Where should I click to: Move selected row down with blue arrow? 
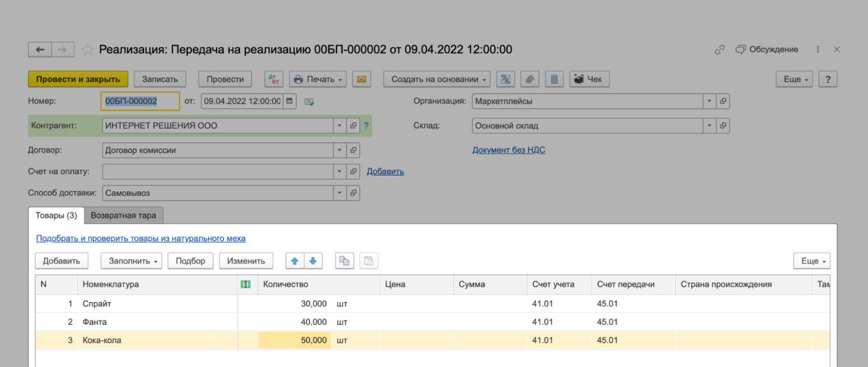pyautogui.click(x=313, y=260)
